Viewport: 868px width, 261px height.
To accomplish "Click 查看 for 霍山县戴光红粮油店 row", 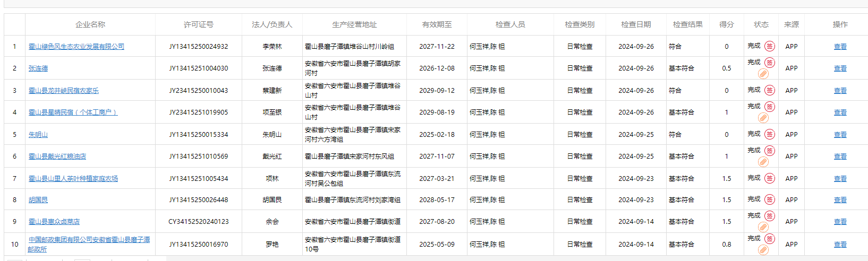I will [840, 156].
